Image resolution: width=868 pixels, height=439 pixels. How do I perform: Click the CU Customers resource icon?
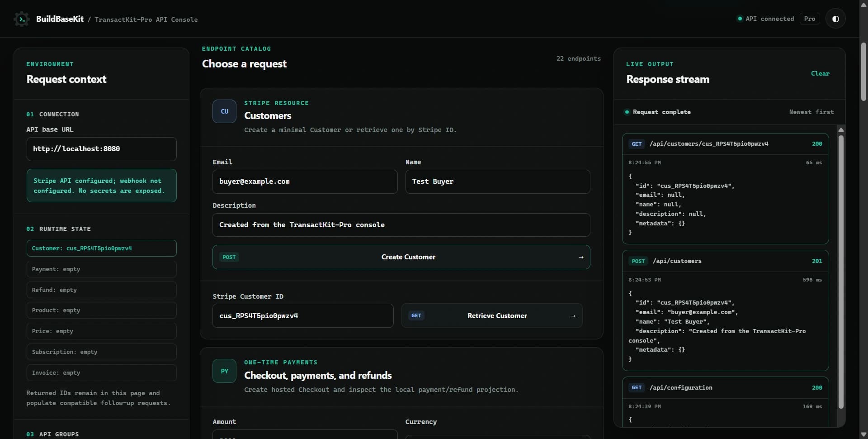coord(224,111)
